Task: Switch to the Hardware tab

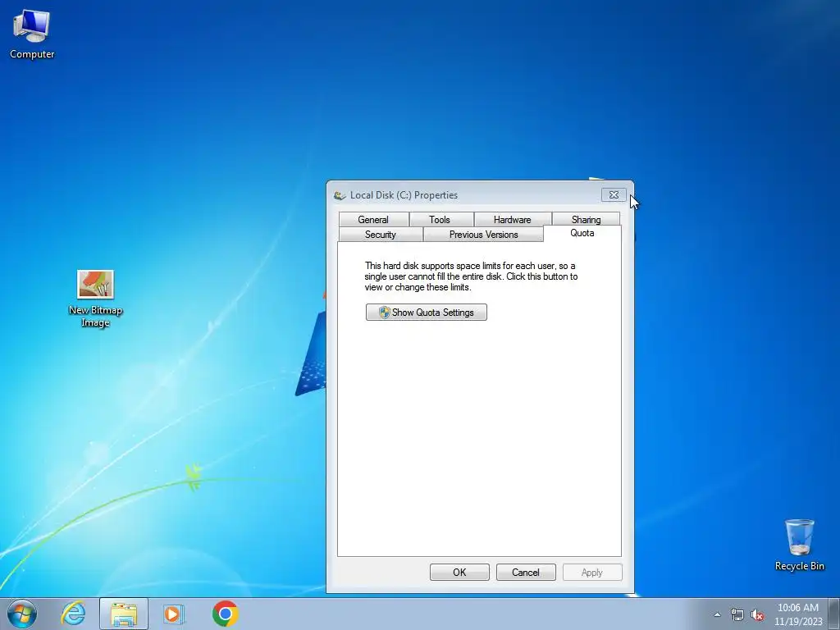Action: 512,220
